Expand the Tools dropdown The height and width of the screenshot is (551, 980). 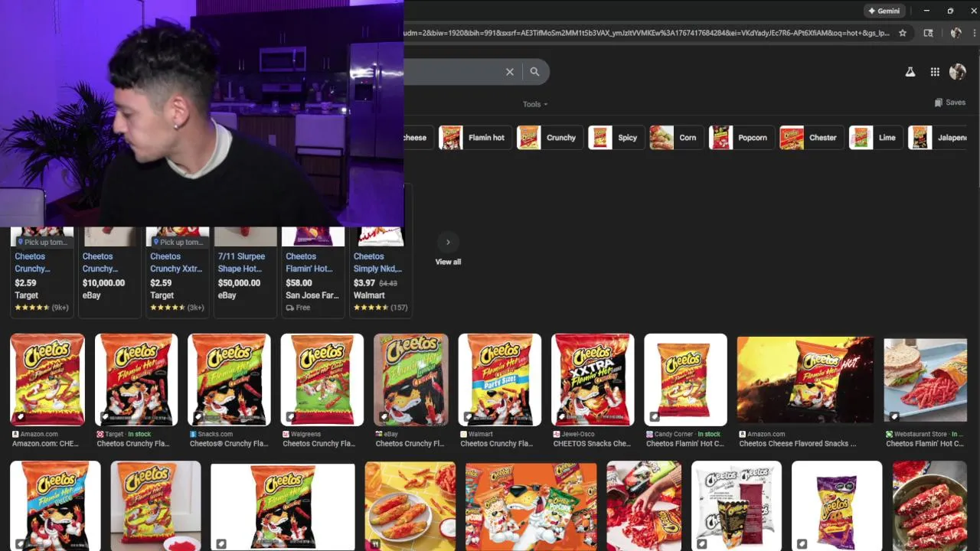(535, 104)
